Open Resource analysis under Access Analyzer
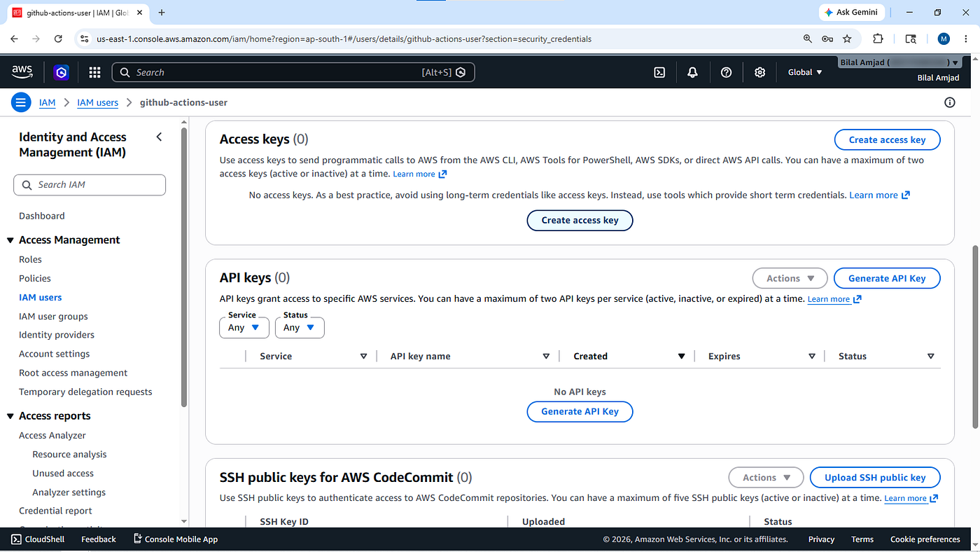This screenshot has height=552, width=980. coord(69,454)
